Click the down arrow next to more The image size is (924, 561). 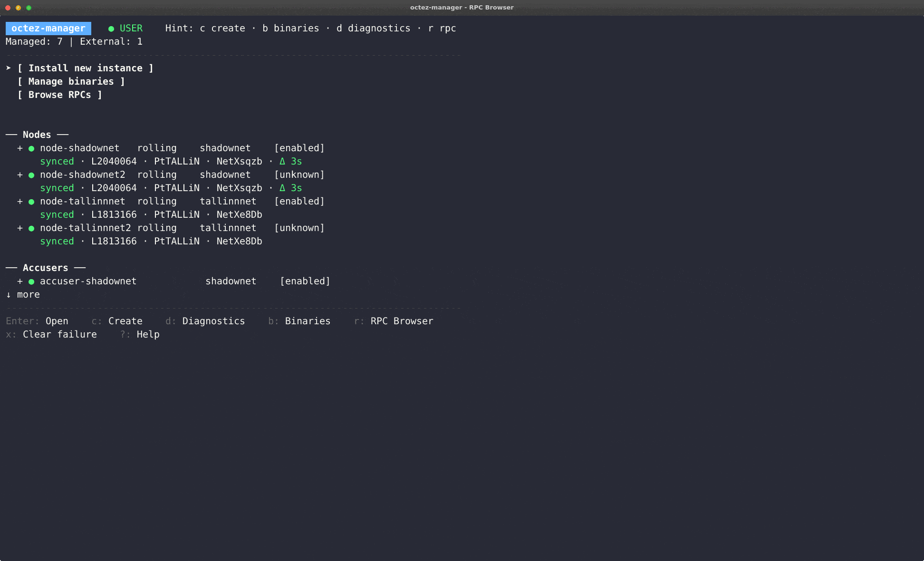(x=9, y=295)
